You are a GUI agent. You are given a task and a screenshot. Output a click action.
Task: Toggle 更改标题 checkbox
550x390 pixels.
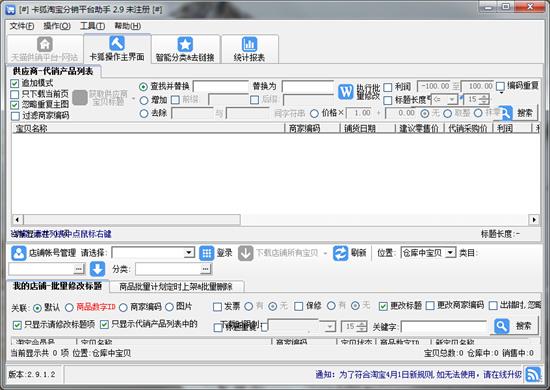pyautogui.click(x=383, y=306)
